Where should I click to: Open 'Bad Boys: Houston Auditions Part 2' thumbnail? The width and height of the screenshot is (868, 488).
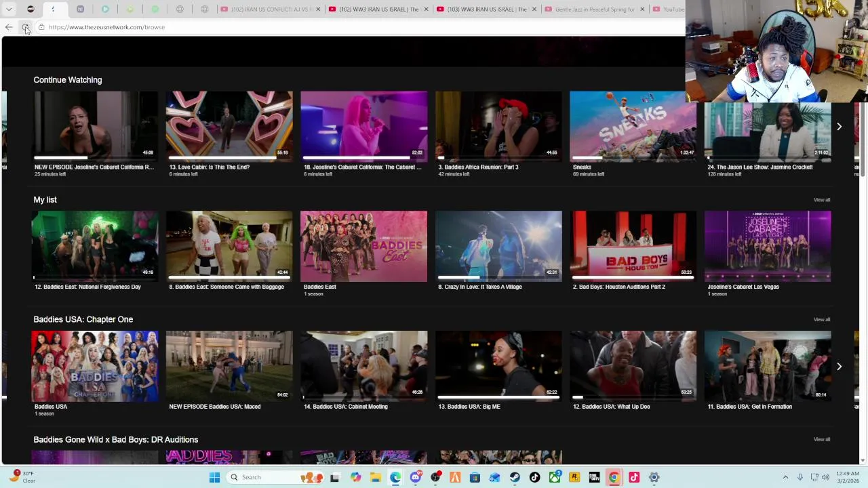coord(633,246)
